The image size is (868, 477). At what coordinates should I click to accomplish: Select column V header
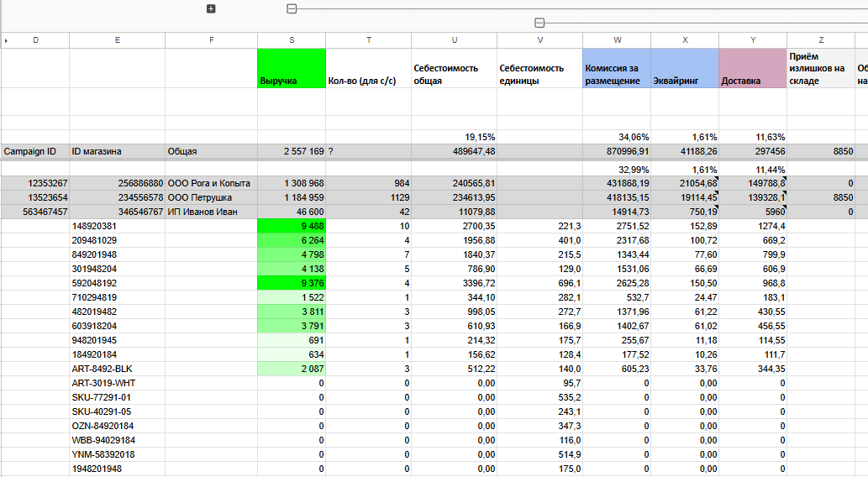pyautogui.click(x=540, y=40)
